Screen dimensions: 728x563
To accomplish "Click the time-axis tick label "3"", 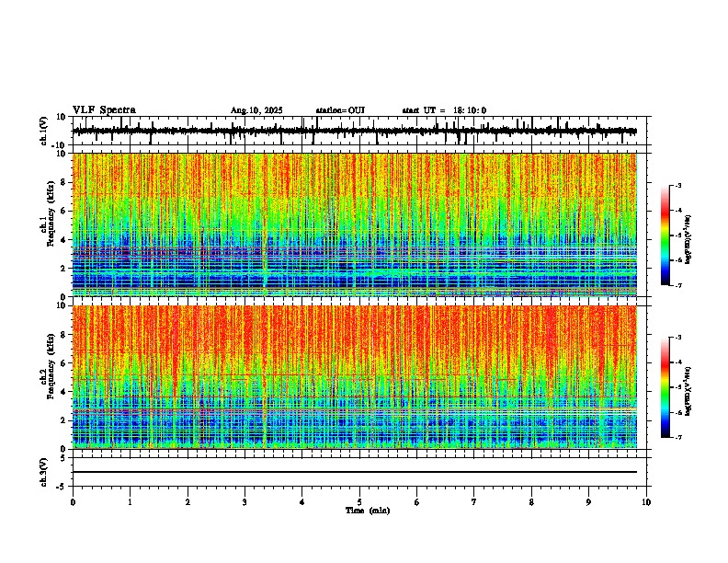I will click(245, 502).
